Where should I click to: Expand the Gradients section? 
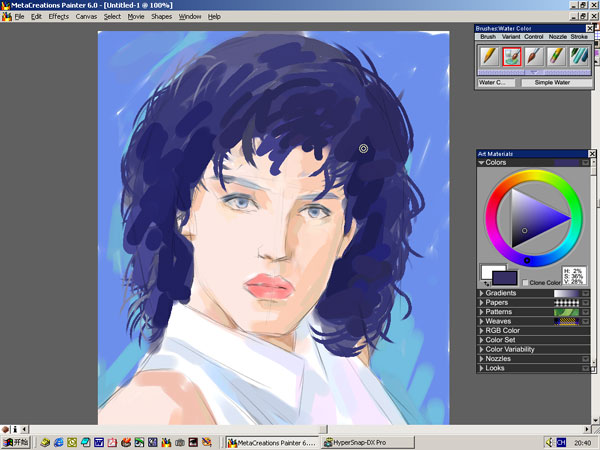481,293
